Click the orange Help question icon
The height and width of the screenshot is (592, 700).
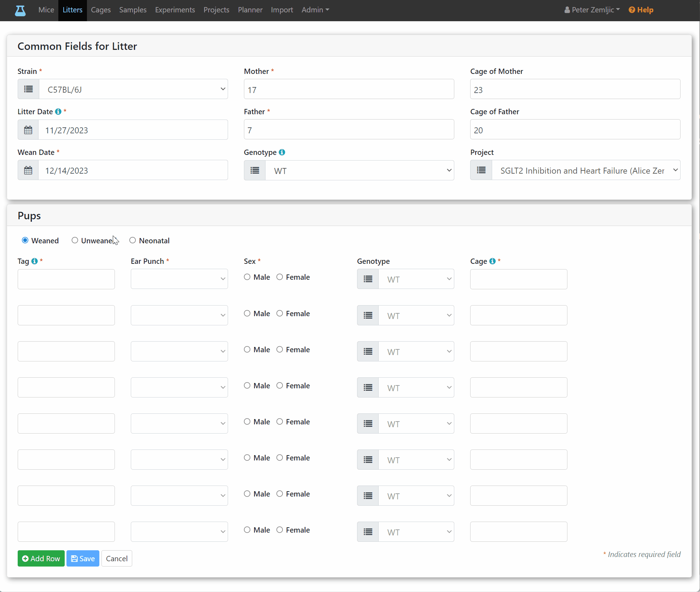(x=632, y=10)
